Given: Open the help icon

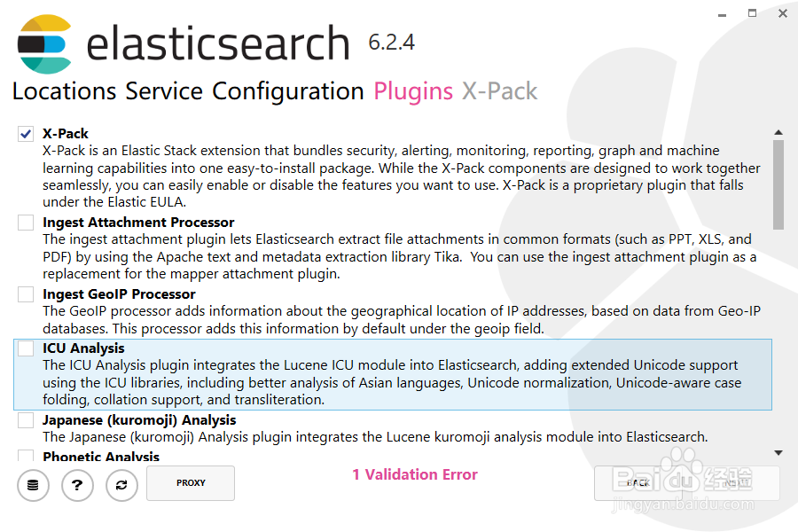Looking at the screenshot, I should (77, 485).
